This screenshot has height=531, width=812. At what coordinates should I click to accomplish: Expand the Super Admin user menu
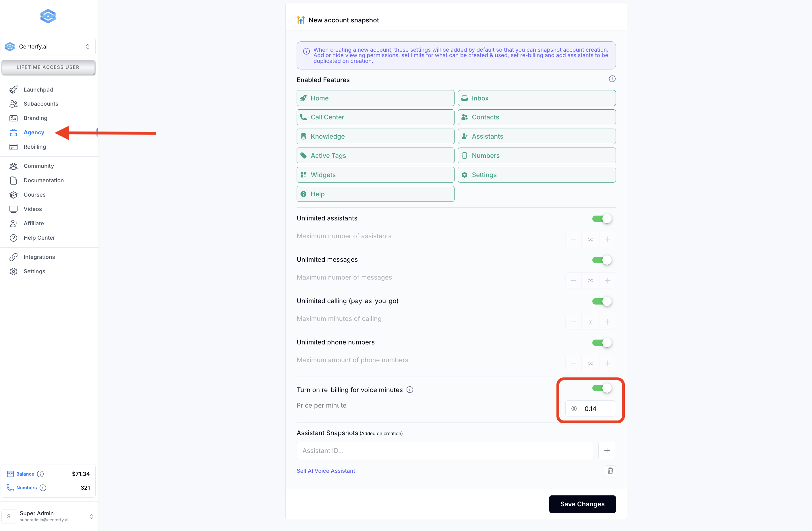[48, 516]
